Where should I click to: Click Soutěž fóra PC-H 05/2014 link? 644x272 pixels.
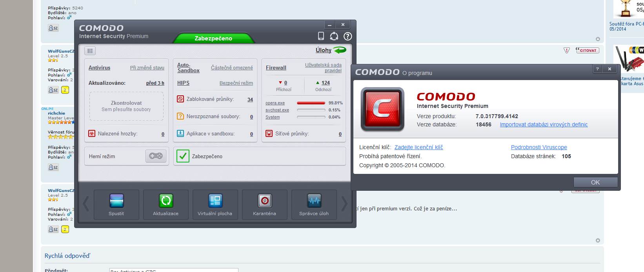coord(626,26)
